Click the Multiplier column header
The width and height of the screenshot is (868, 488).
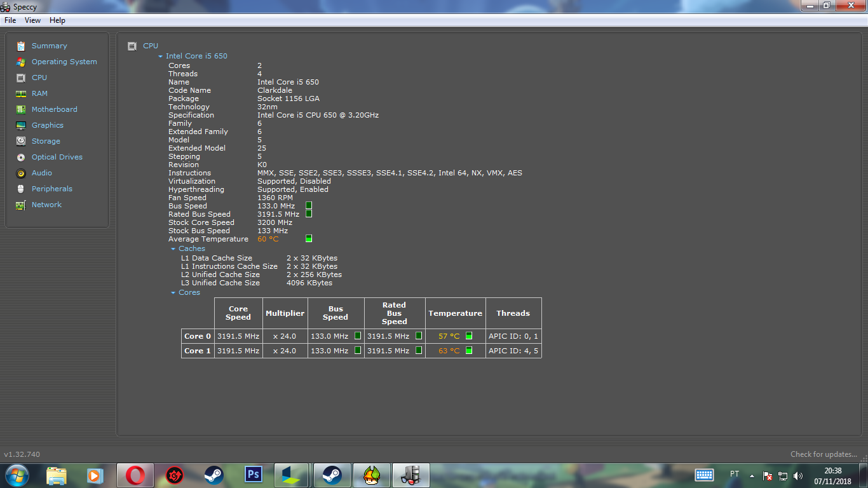[x=285, y=313]
